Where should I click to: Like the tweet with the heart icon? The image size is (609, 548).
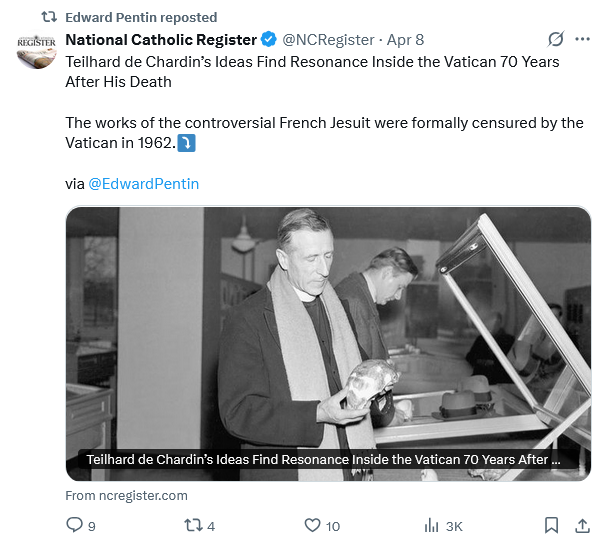tap(312, 525)
